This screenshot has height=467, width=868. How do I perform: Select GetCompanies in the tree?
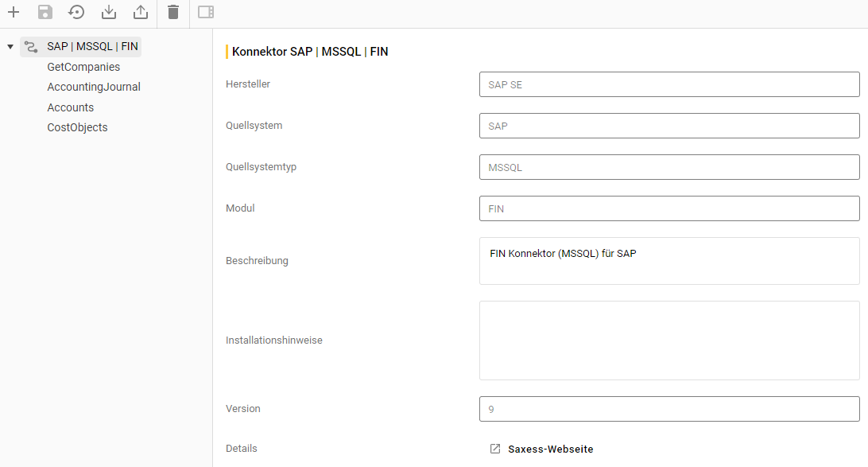(83, 67)
